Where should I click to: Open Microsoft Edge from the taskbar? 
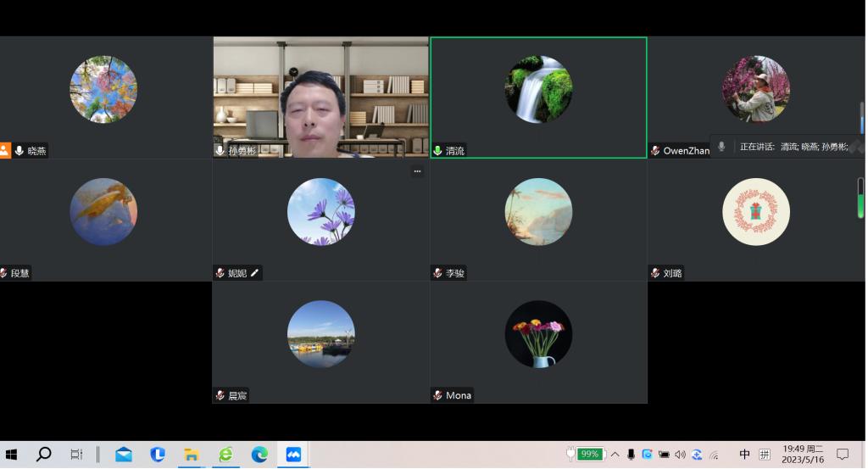tap(259, 455)
